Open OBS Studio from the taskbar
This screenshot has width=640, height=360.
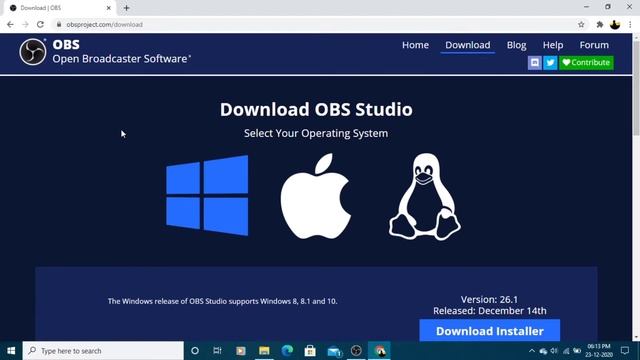click(x=356, y=351)
